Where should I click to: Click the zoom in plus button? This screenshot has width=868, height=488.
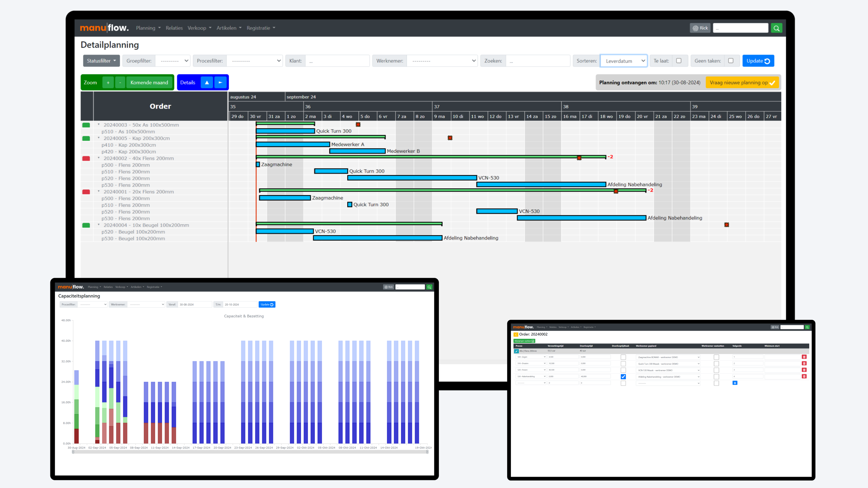pos(108,82)
